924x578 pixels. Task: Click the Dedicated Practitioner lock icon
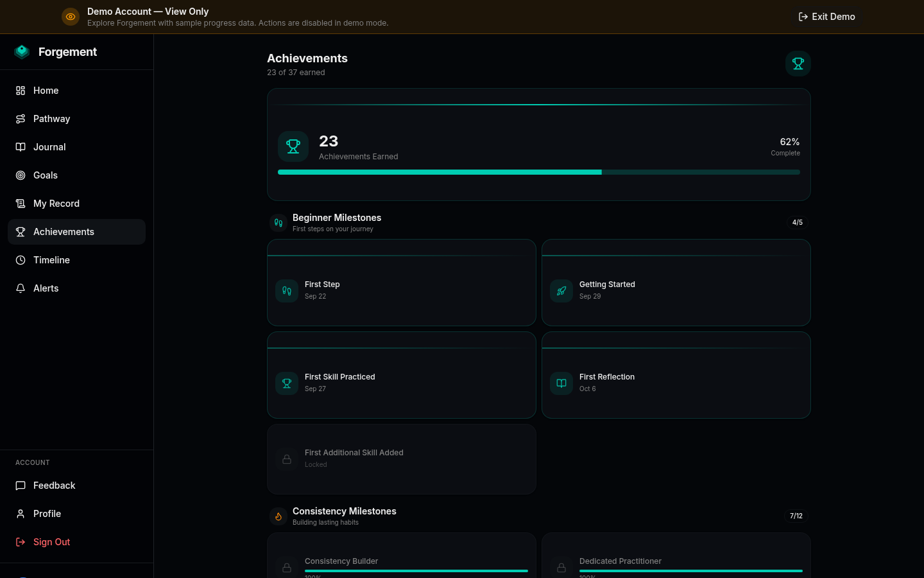[x=561, y=568]
